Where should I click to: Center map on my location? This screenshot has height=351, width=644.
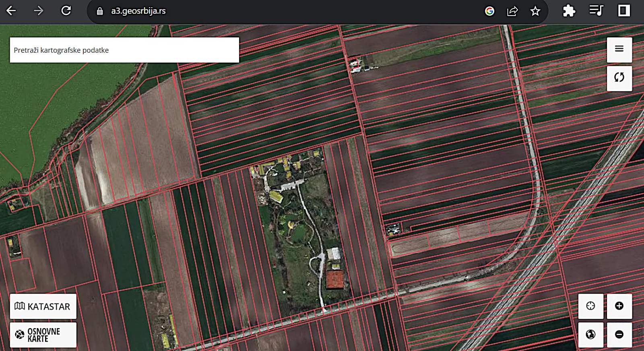coord(590,306)
